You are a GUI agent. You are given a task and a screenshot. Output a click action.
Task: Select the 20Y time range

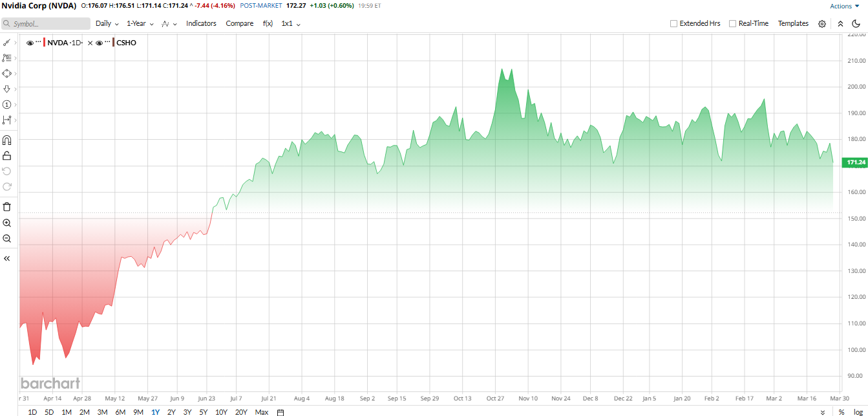pos(241,412)
